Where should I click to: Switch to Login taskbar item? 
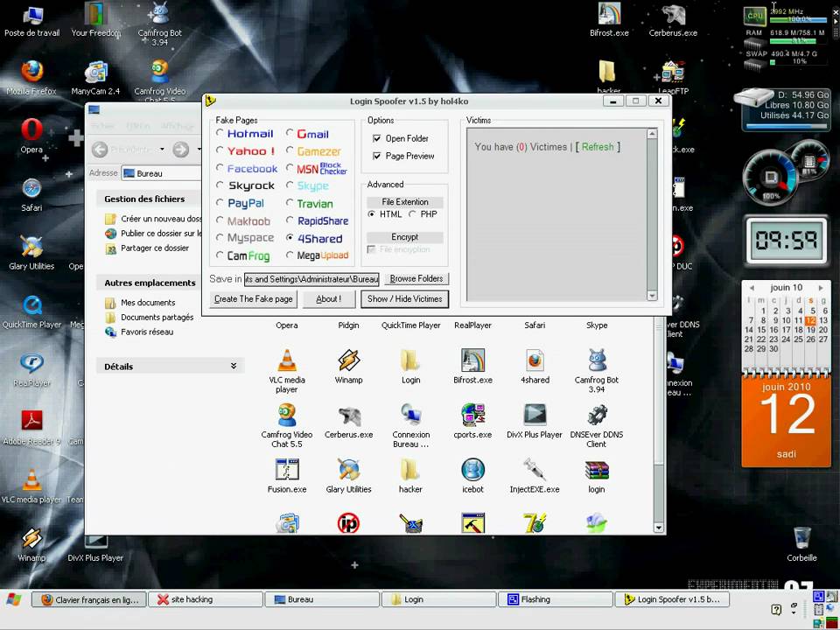click(438, 599)
